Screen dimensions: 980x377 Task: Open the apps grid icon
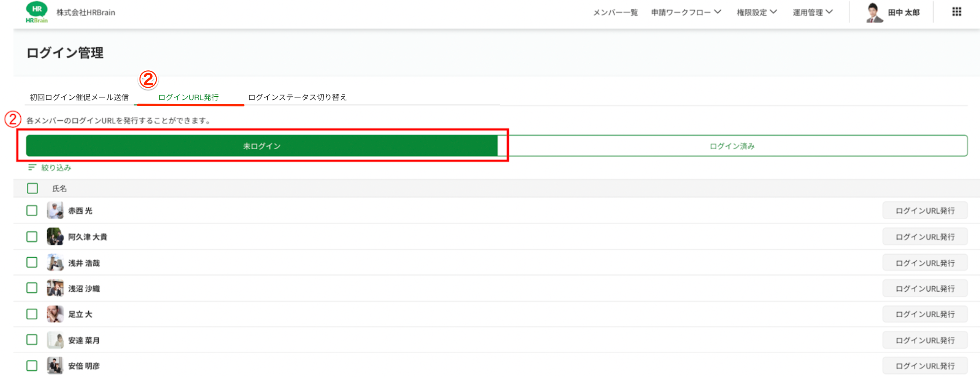(956, 12)
